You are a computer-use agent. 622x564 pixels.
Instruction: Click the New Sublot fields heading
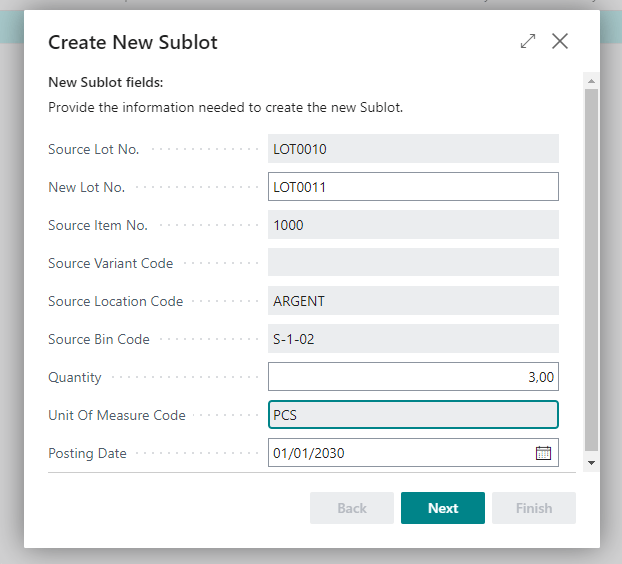[105, 82]
